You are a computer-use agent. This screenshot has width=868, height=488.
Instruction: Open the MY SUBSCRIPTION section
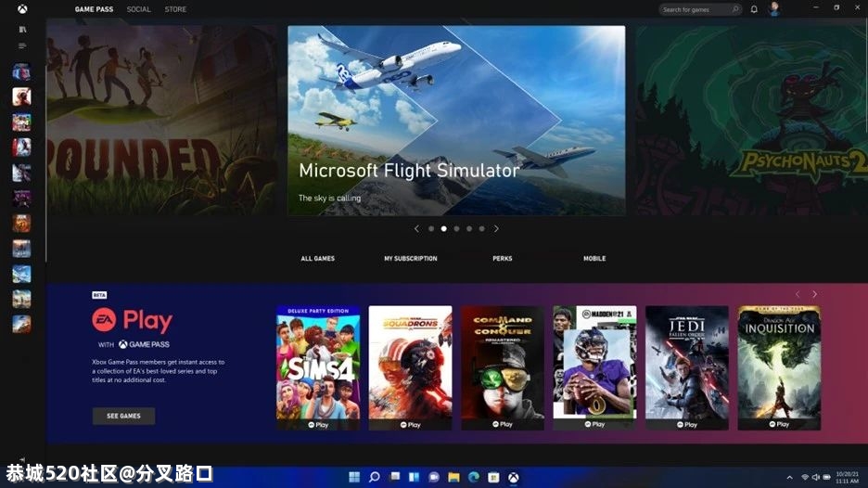point(411,259)
